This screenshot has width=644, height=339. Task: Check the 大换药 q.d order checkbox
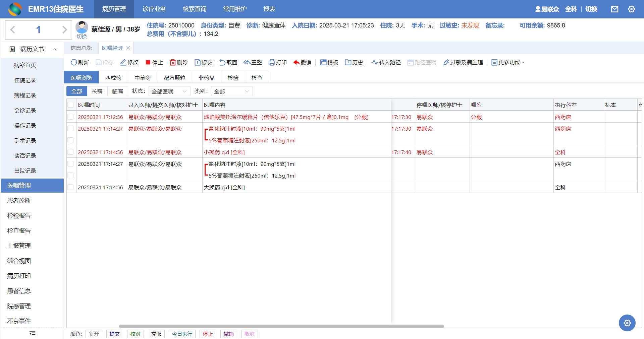point(70,187)
